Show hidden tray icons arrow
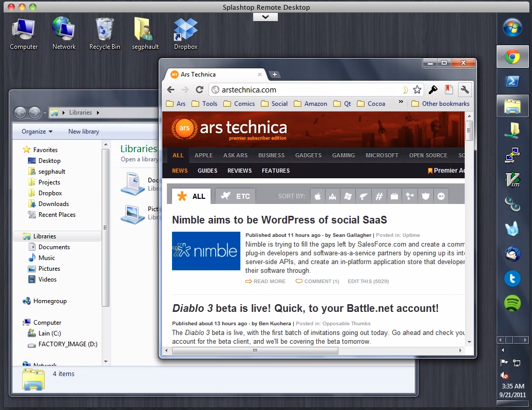This screenshot has height=410, width=532. tap(503, 350)
